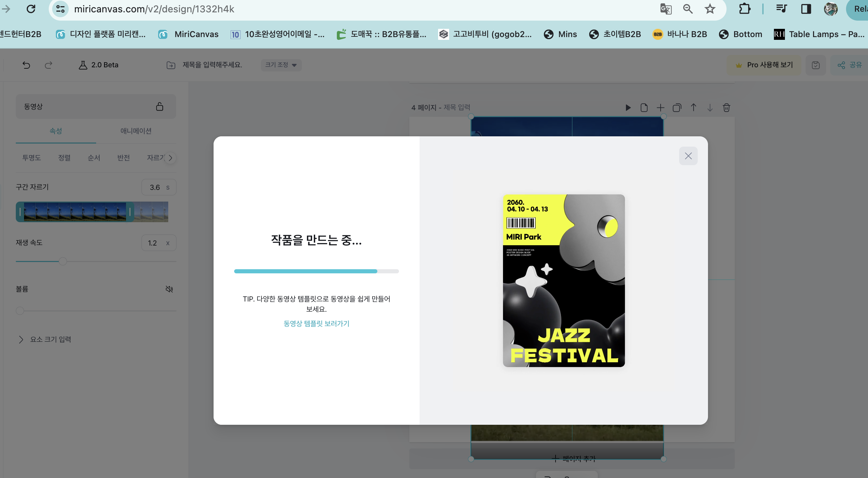Select the 반전 option
The height and width of the screenshot is (478, 868).
(123, 158)
